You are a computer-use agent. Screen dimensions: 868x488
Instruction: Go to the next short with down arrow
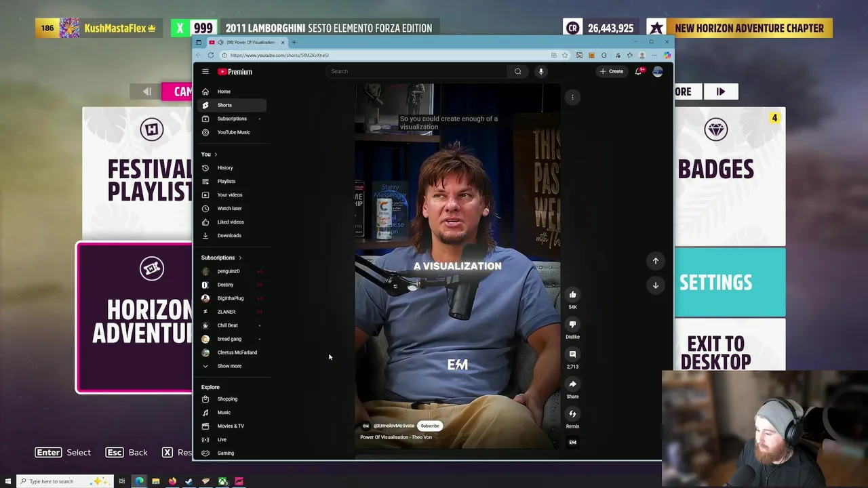tap(655, 285)
